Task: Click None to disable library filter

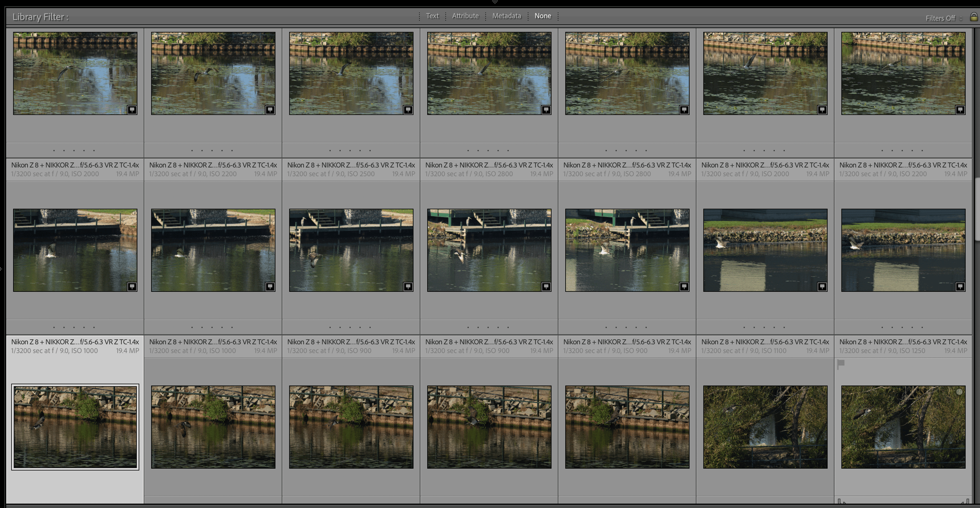Action: pyautogui.click(x=543, y=16)
